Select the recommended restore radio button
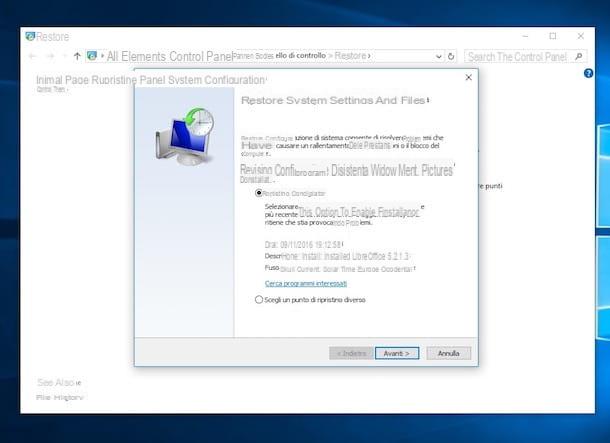Image resolution: width=610 pixels, height=443 pixels. pos(258,193)
